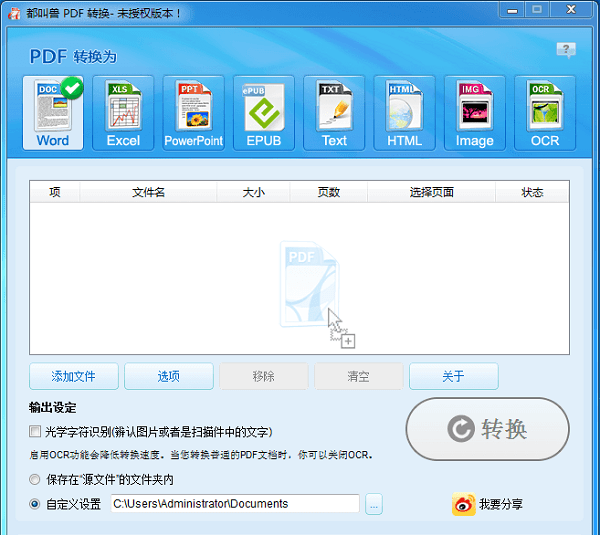Click the 页数 column header
The image size is (600, 535).
329,192
